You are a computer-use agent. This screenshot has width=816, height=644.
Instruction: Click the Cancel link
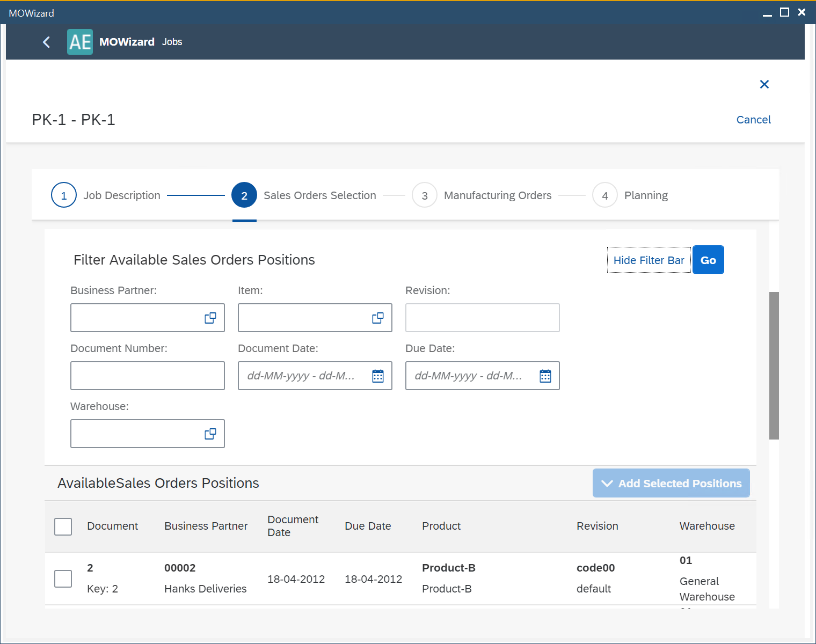753,120
